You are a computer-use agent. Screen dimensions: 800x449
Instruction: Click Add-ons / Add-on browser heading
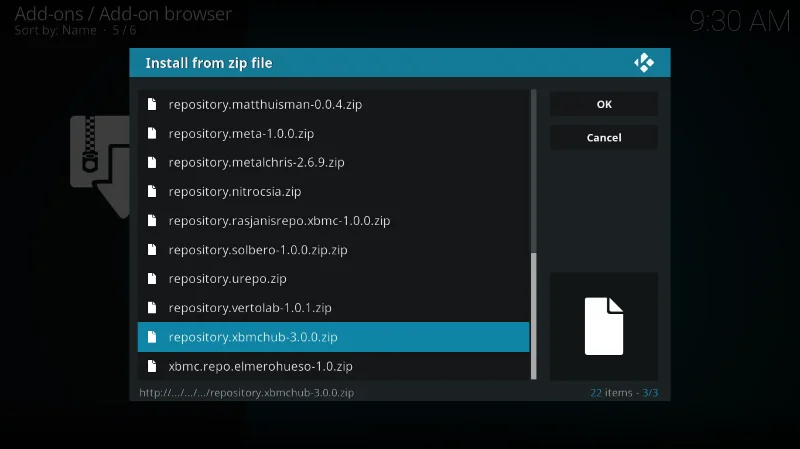pyautogui.click(x=123, y=14)
